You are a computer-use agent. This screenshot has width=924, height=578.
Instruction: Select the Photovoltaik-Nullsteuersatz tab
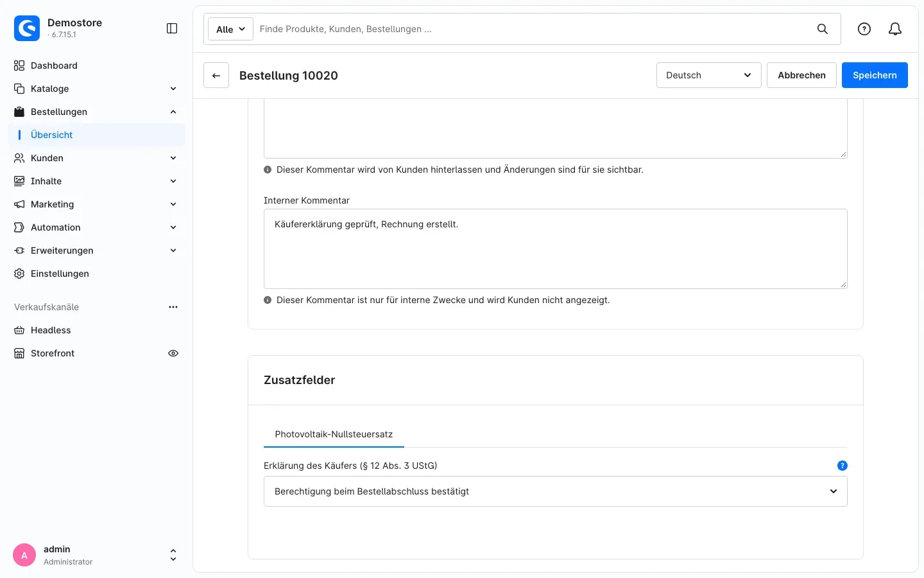point(334,434)
